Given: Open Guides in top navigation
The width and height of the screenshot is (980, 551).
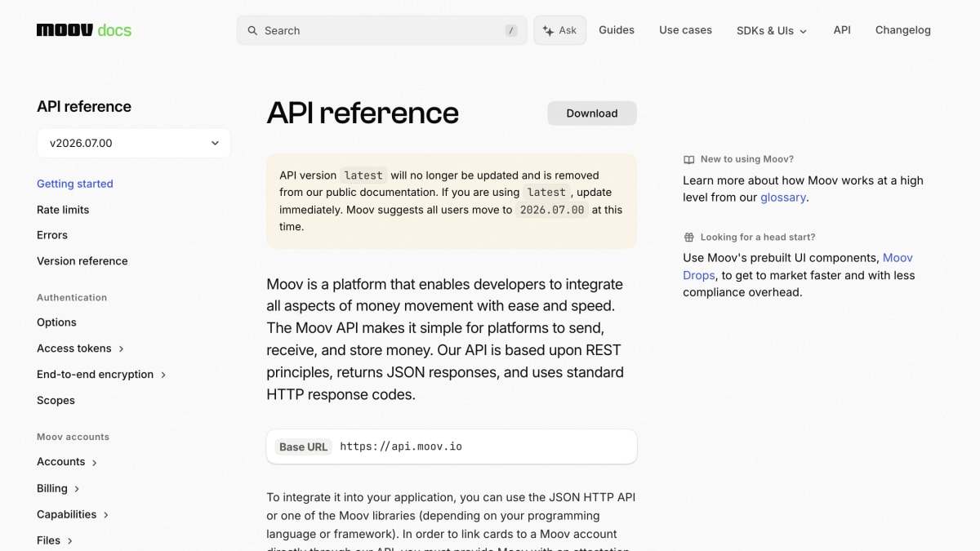Looking at the screenshot, I should pos(617,30).
